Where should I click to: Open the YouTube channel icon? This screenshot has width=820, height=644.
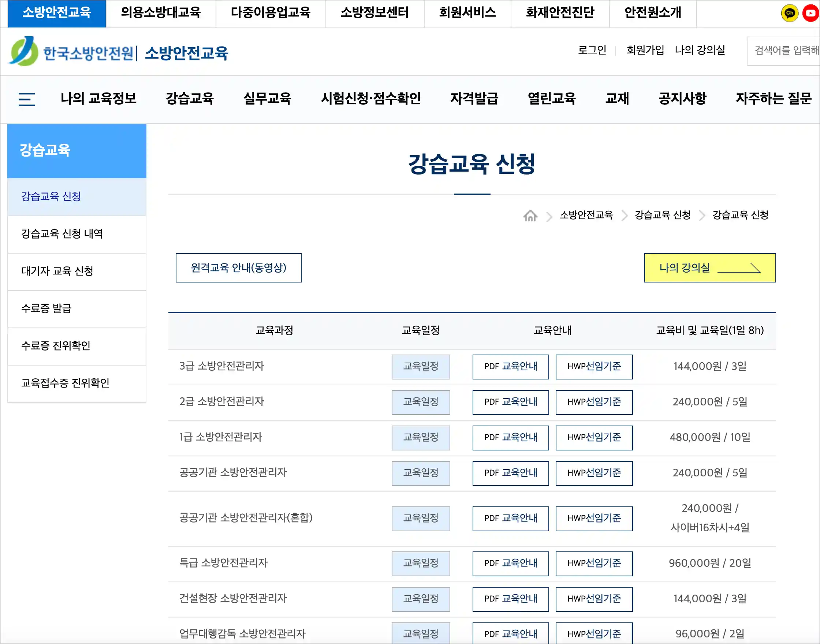pos(810,13)
